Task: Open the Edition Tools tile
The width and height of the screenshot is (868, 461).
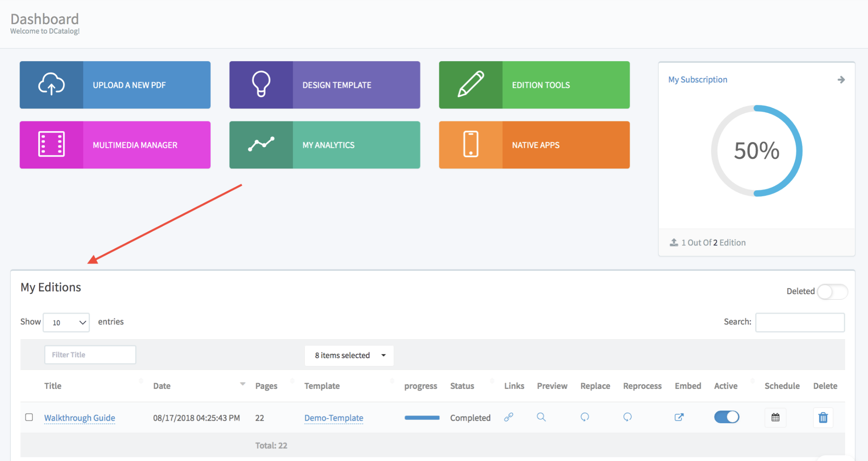Action: [534, 85]
